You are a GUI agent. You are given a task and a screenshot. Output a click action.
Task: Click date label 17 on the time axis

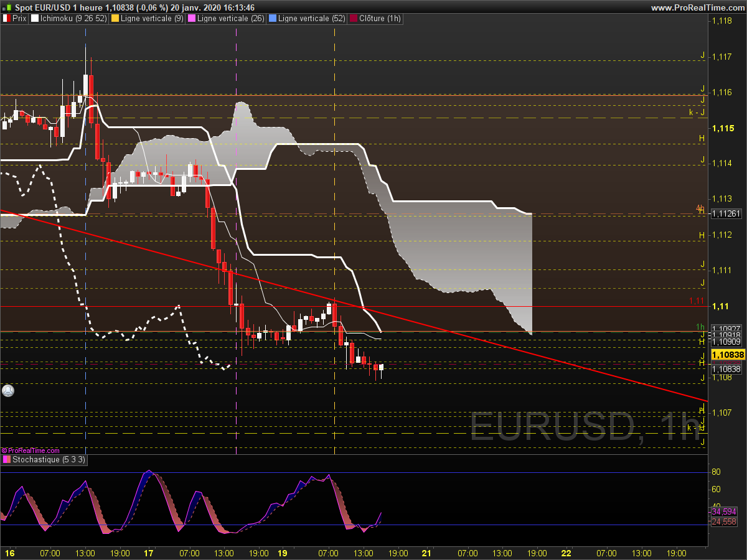tap(148, 553)
